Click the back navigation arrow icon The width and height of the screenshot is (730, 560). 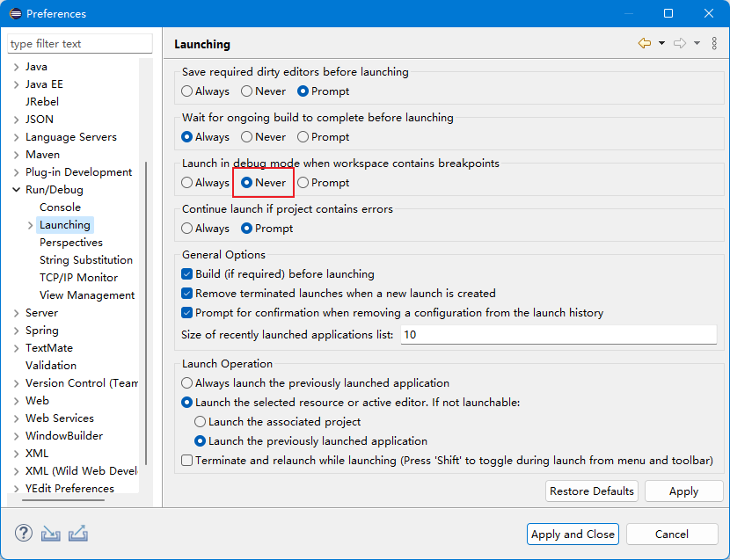tap(645, 43)
